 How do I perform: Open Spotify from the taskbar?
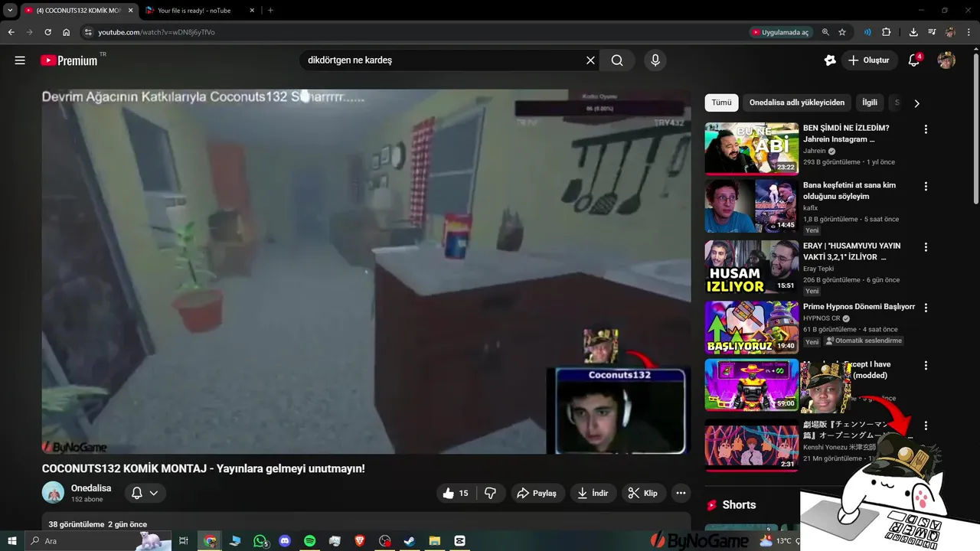(x=309, y=541)
